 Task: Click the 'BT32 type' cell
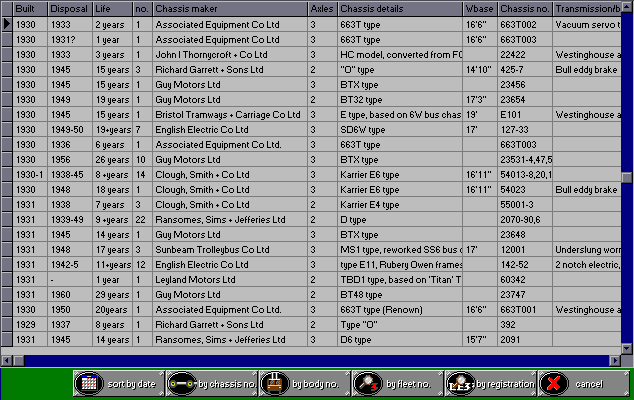point(400,99)
